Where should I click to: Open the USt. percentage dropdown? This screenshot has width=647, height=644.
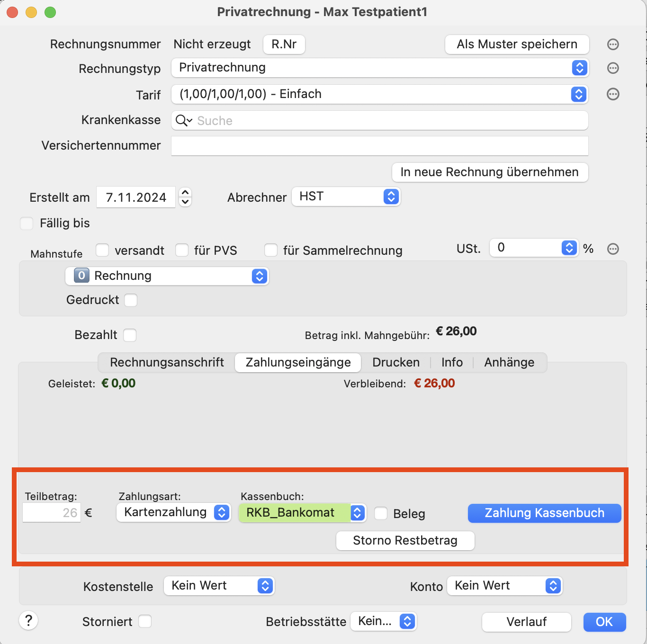click(x=534, y=248)
